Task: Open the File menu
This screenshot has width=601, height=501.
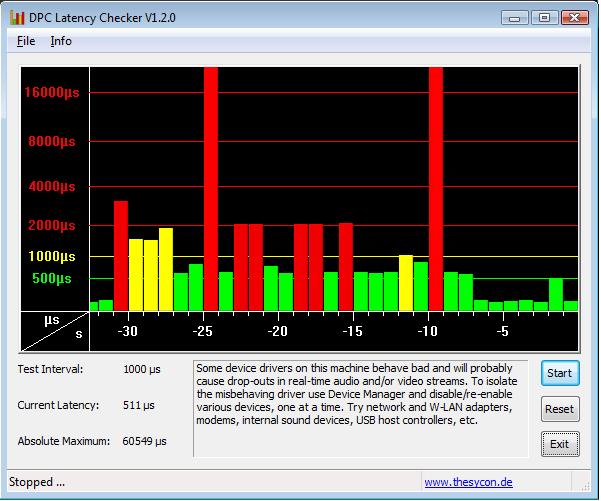Action: click(x=26, y=41)
